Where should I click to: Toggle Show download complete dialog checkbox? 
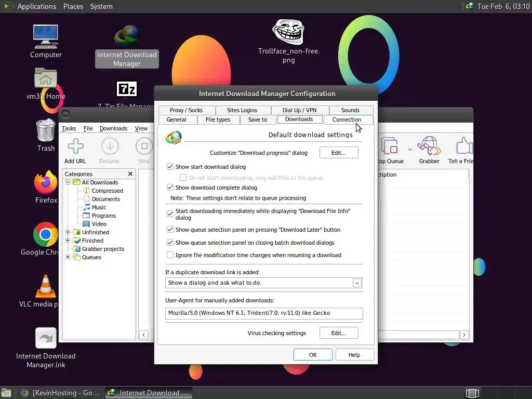(x=170, y=187)
